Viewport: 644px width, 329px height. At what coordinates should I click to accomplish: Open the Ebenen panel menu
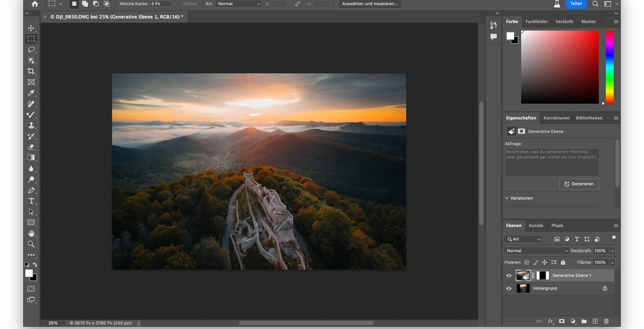pyautogui.click(x=616, y=225)
